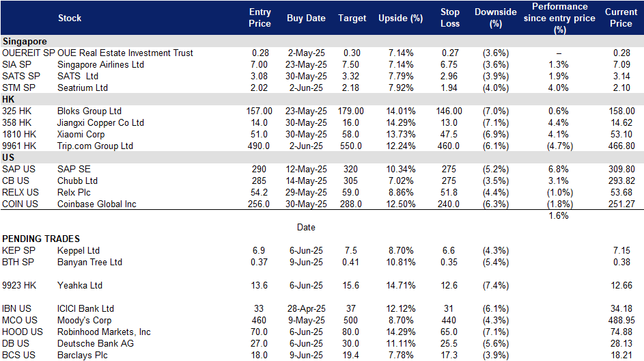Click SAP performance 6.8%

(559, 169)
